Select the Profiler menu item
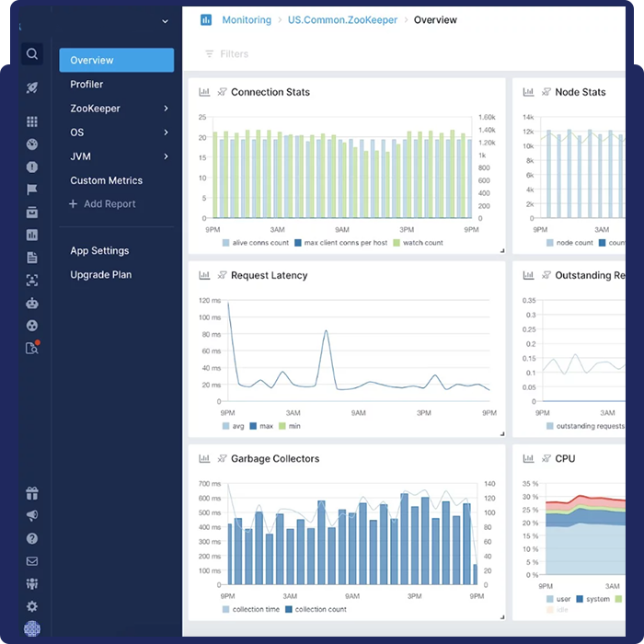This screenshot has width=644, height=644. click(86, 85)
